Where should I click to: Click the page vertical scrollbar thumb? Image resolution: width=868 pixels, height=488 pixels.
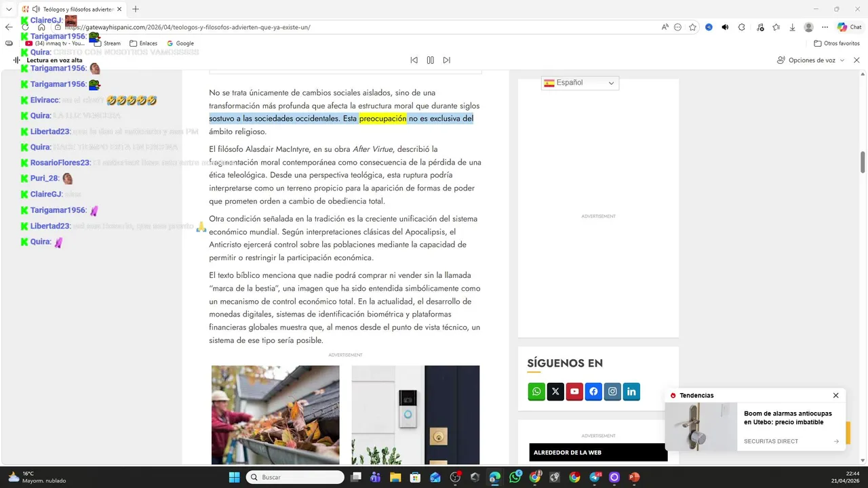(863, 163)
